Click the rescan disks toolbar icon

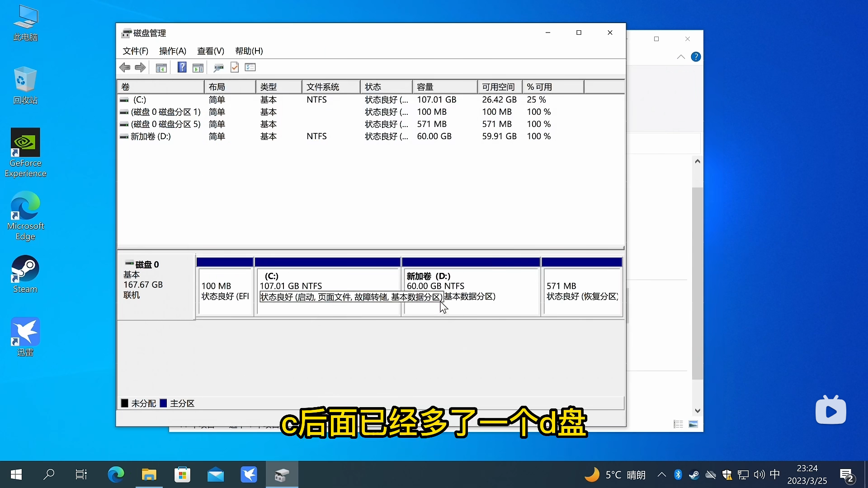(218, 68)
